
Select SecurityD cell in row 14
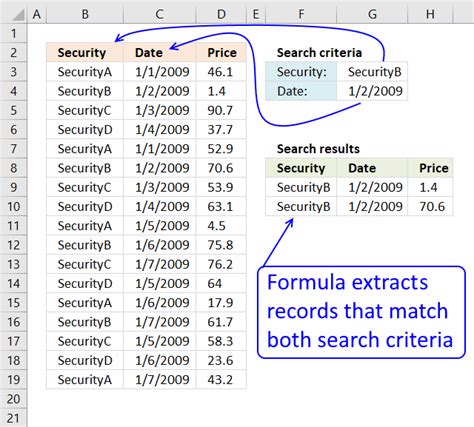tap(85, 283)
